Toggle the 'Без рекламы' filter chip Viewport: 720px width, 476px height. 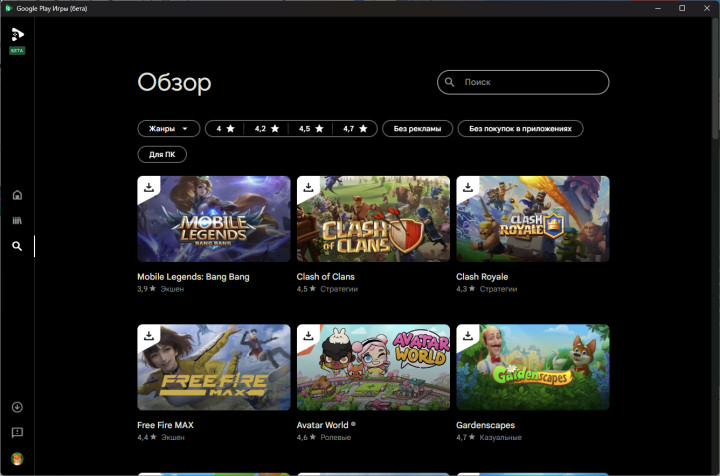417,129
